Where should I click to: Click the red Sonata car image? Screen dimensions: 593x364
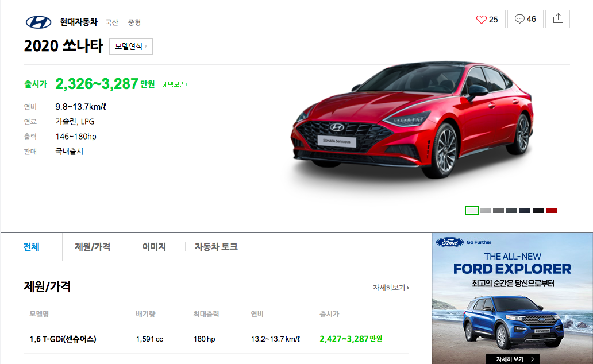pos(412,121)
